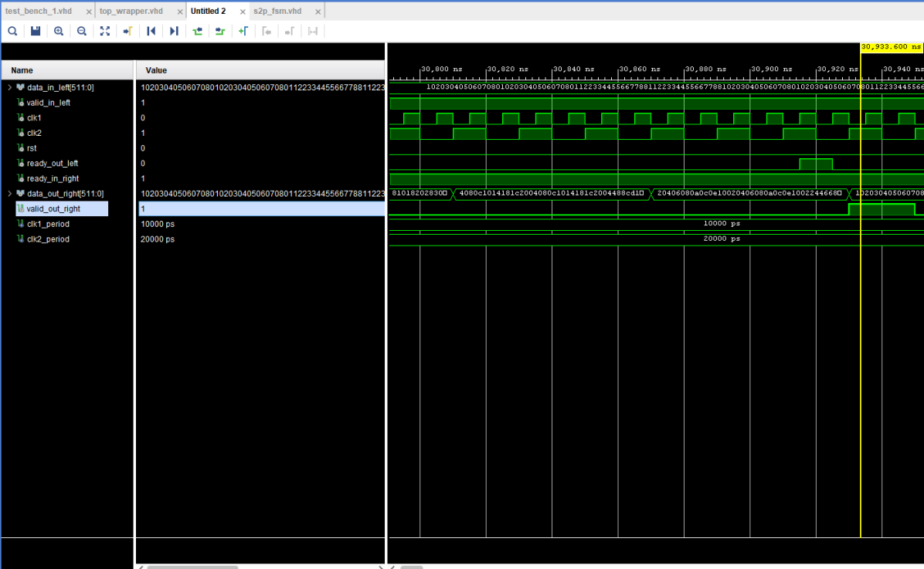Switch to the s2p_fsm.vhd tab
This screenshot has height=569, width=924.
pos(277,11)
